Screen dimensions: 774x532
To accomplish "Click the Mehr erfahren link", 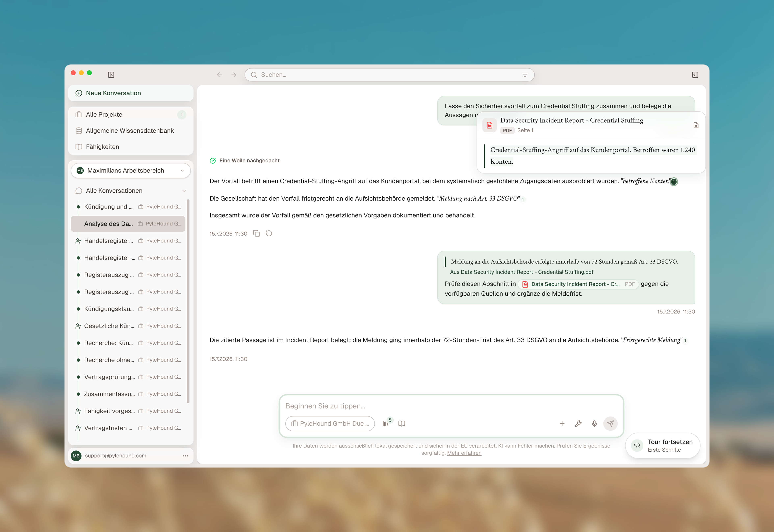I will pos(464,453).
